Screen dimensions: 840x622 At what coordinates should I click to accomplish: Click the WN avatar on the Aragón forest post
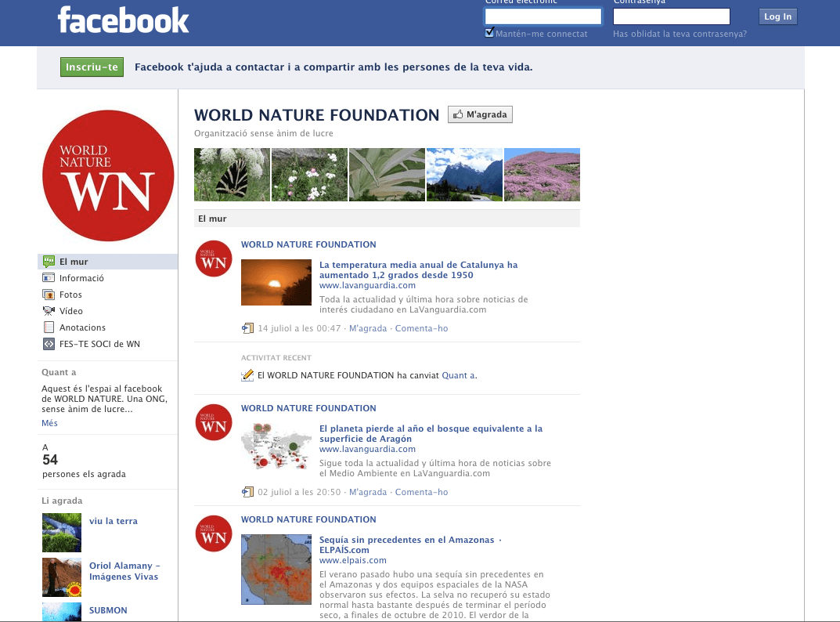214,422
